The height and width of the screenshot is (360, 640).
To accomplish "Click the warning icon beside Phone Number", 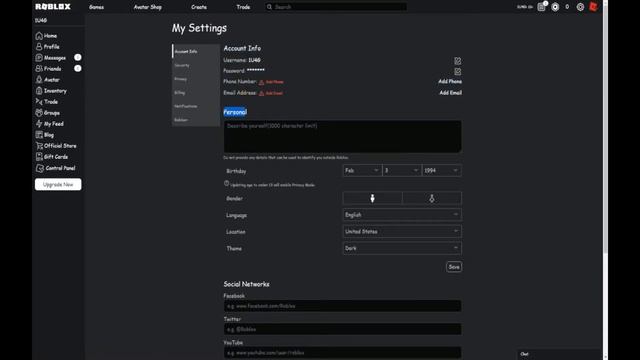I will [262, 82].
